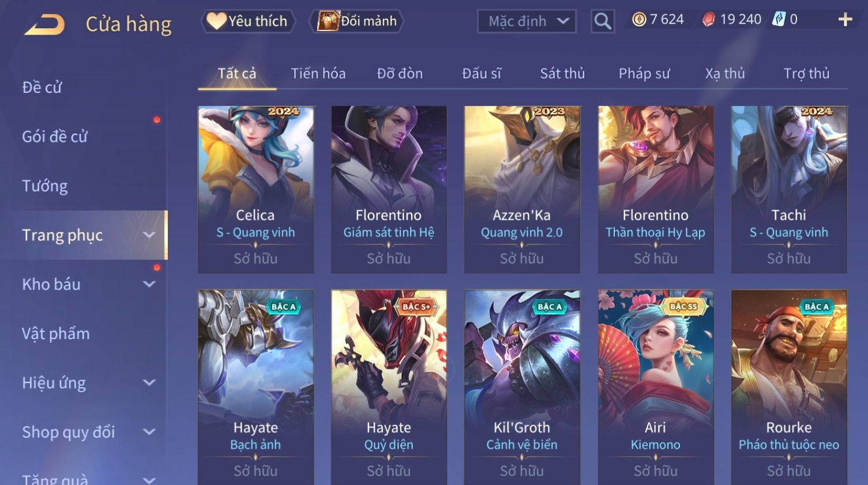Switch to the Sát thủ tab
This screenshot has width=868, height=485.
coord(562,73)
